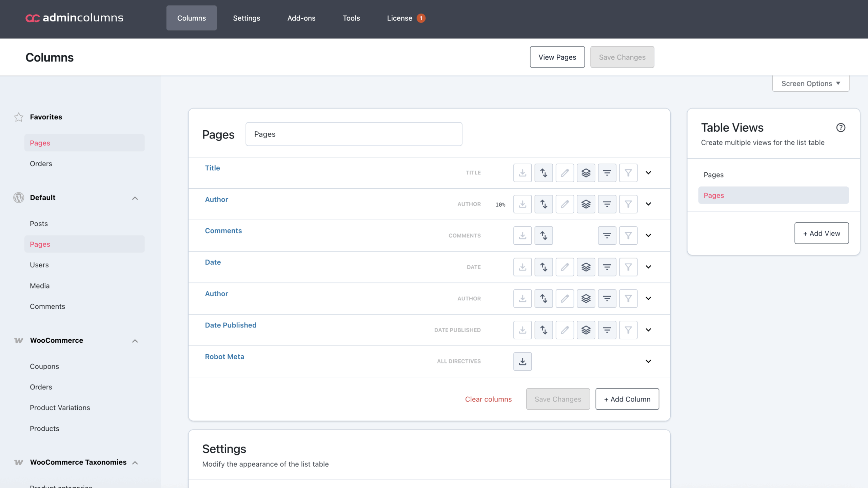Toggle export icon on Title column row

pyautogui.click(x=522, y=173)
